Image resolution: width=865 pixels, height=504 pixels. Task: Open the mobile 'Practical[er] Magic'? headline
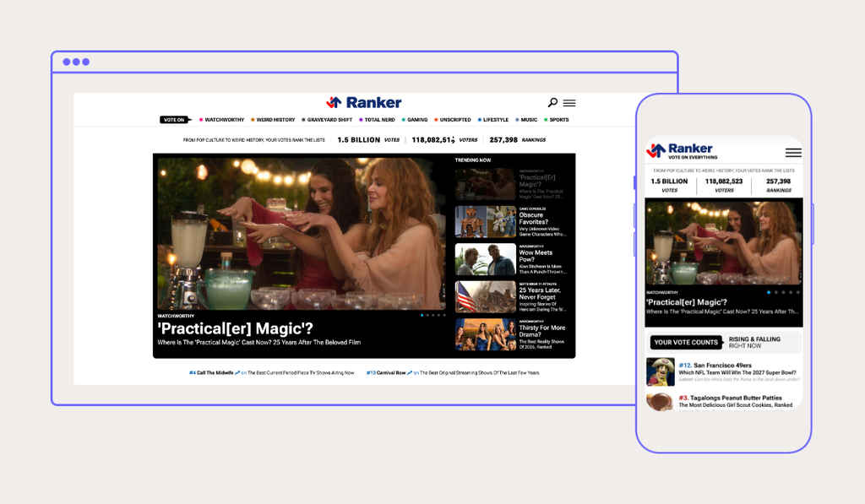pyautogui.click(x=687, y=302)
